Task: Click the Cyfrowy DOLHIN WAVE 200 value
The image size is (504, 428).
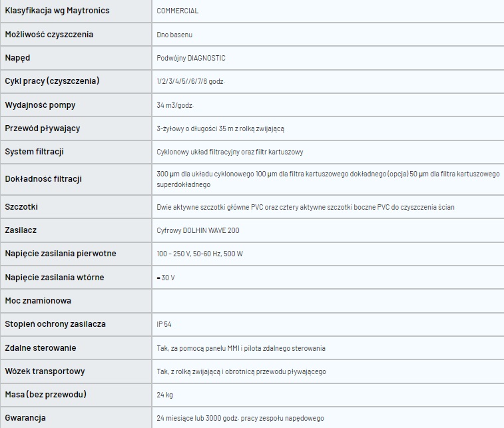Action: click(198, 230)
